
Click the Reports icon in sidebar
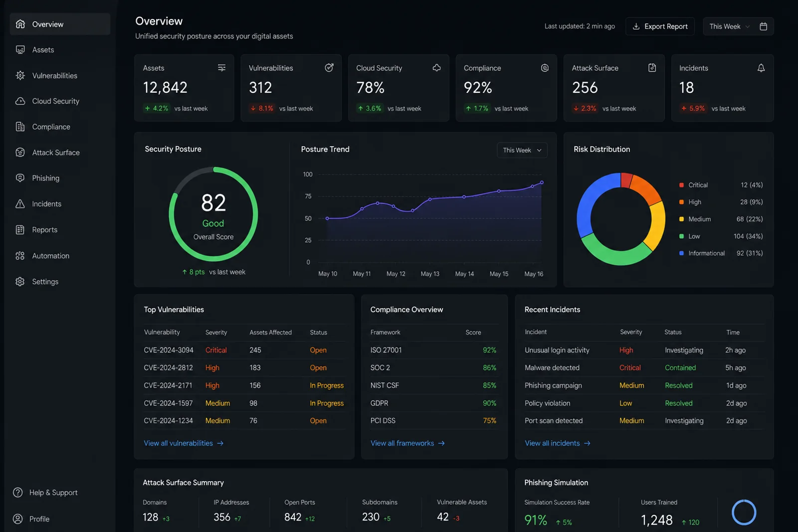(20, 230)
